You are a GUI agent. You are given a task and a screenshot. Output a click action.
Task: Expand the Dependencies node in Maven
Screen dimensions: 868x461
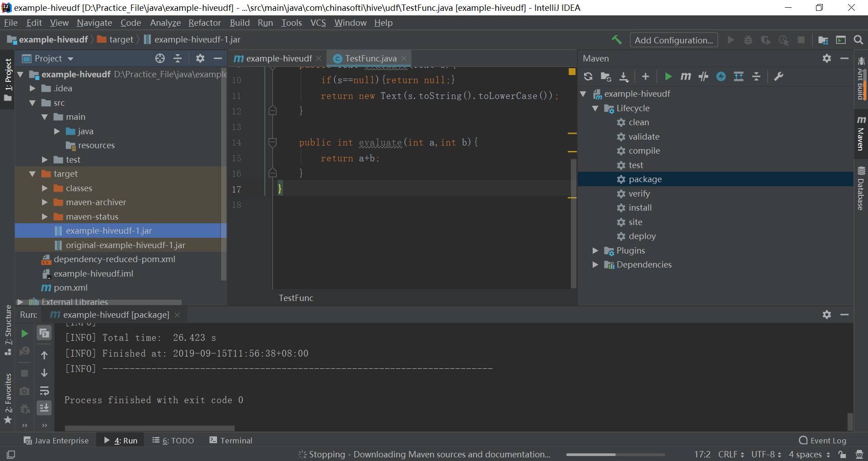tap(595, 265)
